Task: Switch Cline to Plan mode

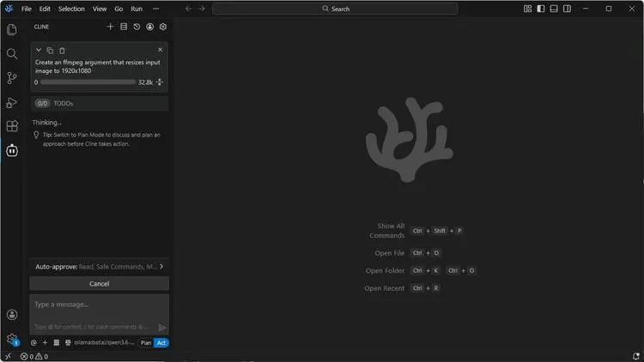Action: (146, 343)
